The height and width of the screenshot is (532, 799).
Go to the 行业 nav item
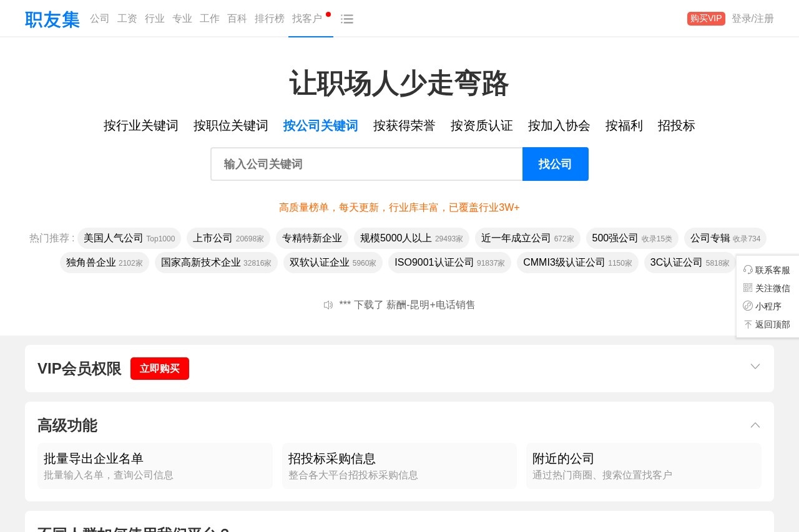pos(155,19)
